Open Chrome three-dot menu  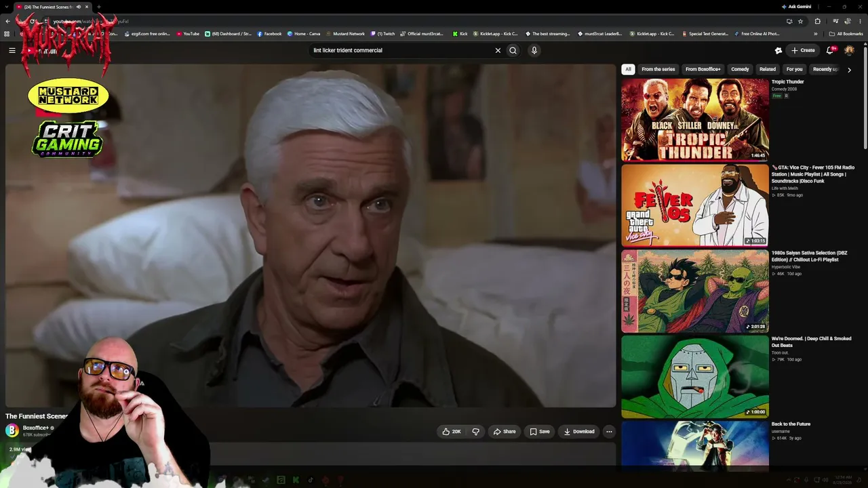point(860,21)
